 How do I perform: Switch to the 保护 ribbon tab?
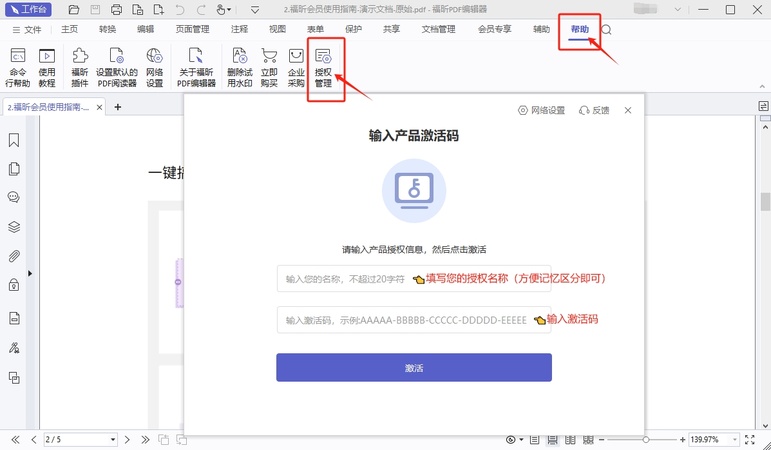353,30
